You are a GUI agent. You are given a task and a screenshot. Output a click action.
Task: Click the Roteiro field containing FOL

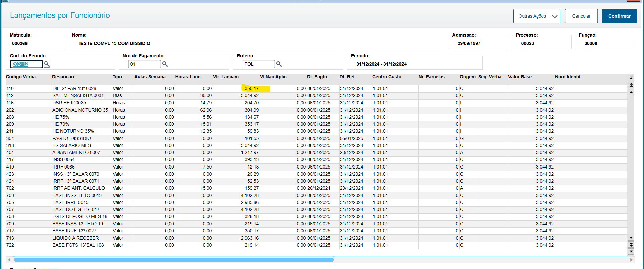coord(258,64)
